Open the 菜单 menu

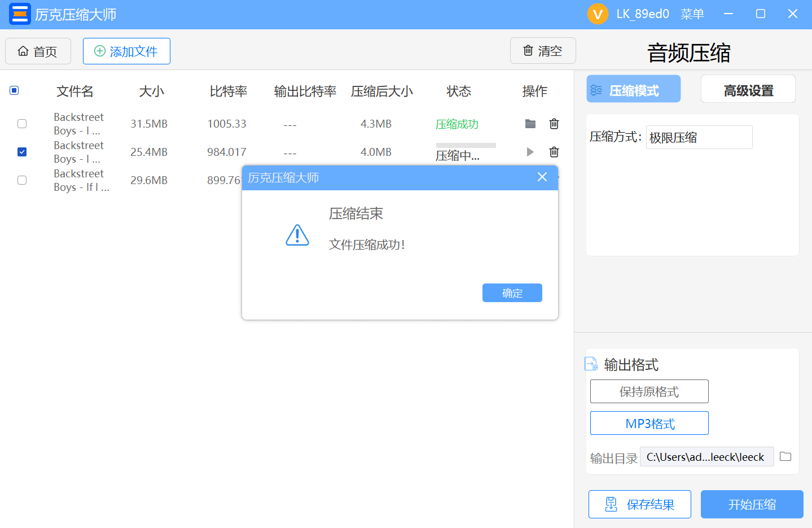click(x=692, y=14)
